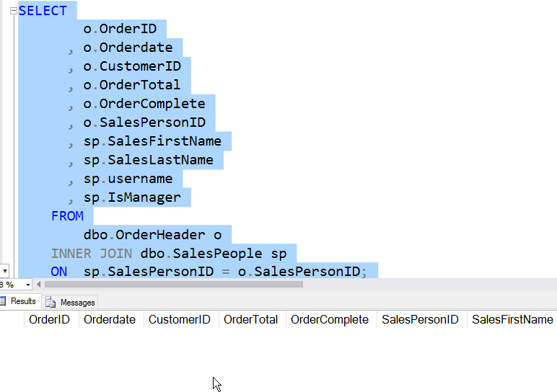Image resolution: width=557 pixels, height=392 pixels.
Task: Place cursor on the FROM keyword
Action: point(67,216)
